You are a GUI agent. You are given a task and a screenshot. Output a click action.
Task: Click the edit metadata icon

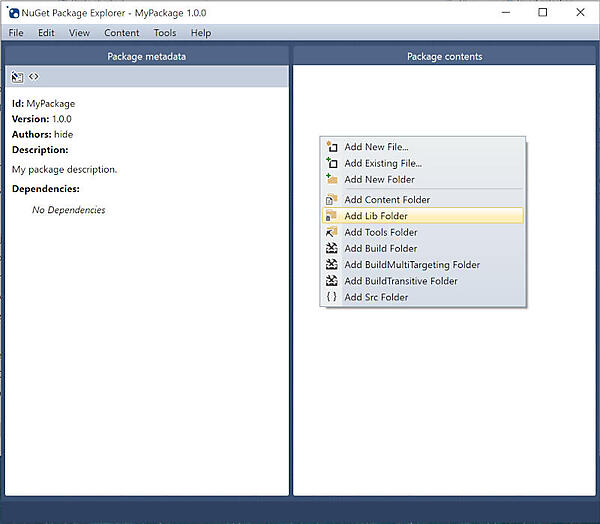pyautogui.click(x=17, y=77)
